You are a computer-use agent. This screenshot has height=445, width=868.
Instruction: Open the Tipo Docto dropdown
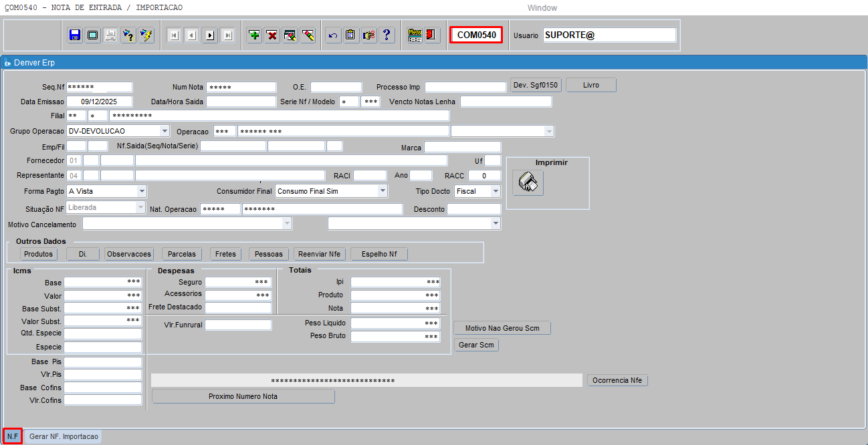(x=495, y=191)
